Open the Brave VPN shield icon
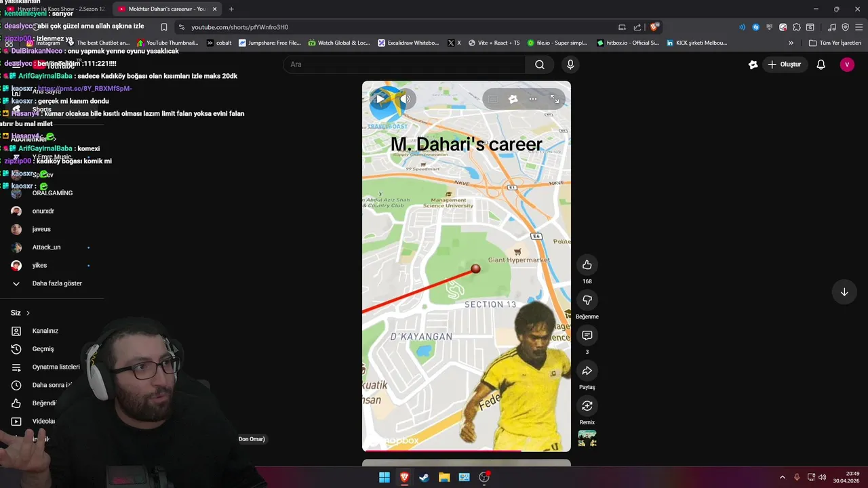Image resolution: width=868 pixels, height=488 pixels. pos(845,27)
